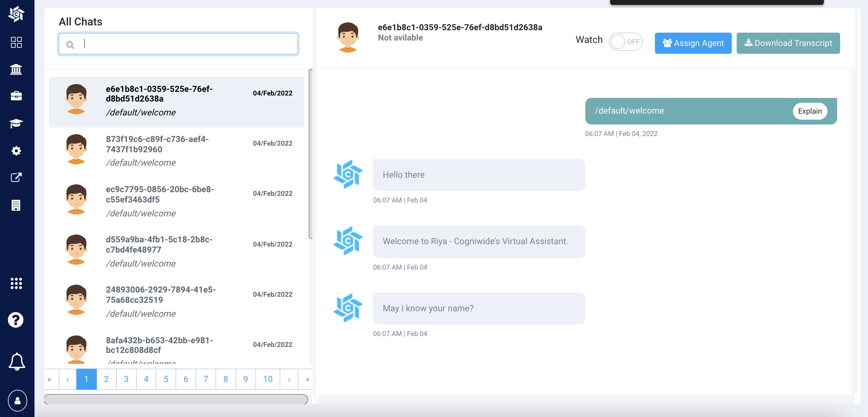Viewport: 868px width, 417px height.
Task: Click the Download Transcript button
Action: [x=788, y=43]
